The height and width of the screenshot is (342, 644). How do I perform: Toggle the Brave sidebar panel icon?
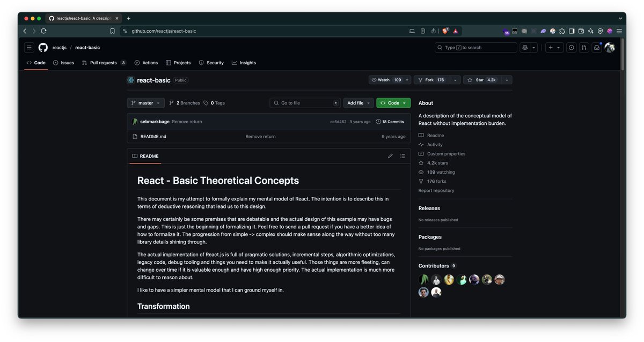572,31
